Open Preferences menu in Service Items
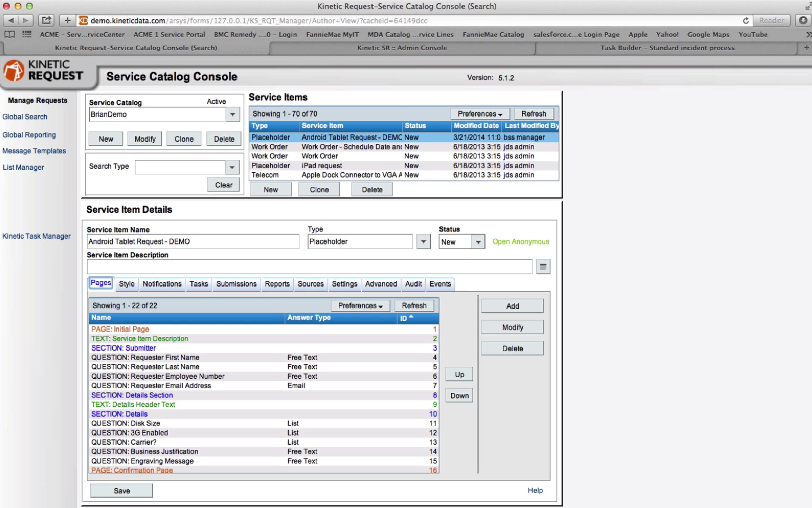 (x=479, y=114)
